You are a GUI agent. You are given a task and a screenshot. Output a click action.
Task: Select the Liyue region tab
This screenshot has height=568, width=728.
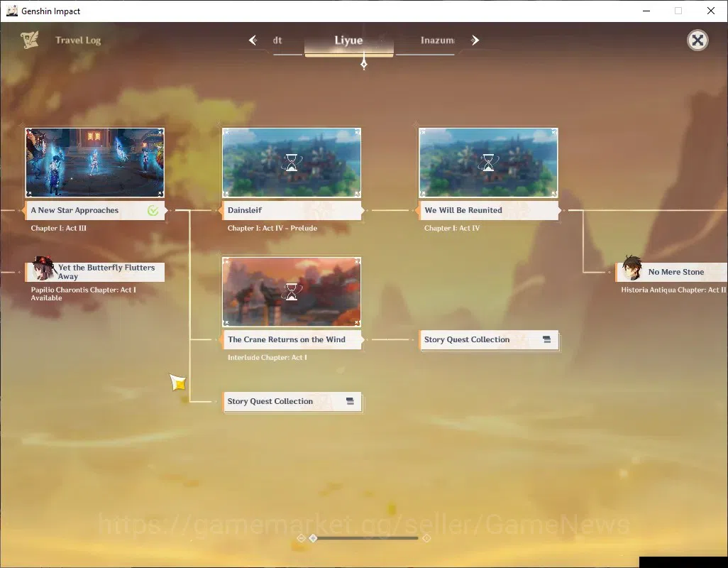coord(348,40)
